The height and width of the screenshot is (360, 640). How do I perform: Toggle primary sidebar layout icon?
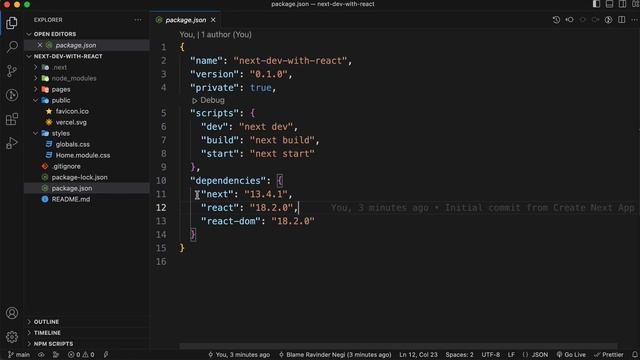pos(596,4)
